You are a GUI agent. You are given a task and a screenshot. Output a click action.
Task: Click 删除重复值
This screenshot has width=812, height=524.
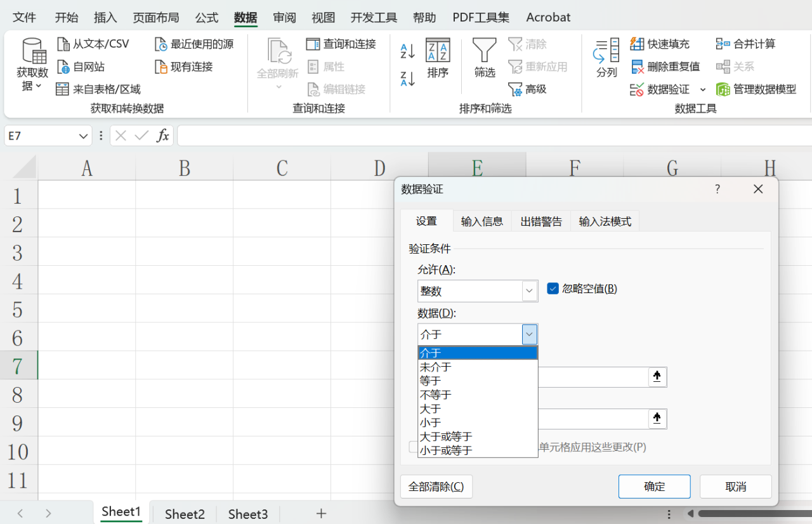[x=665, y=67]
